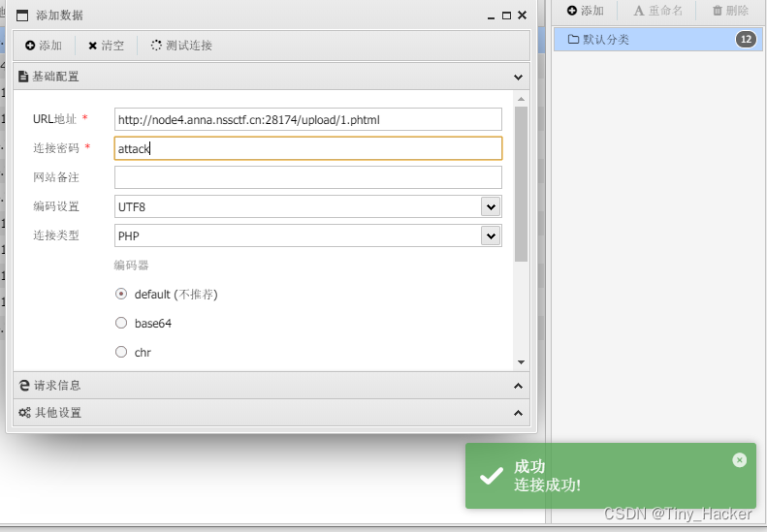Image resolution: width=767 pixels, height=532 pixels.
Task: Click the 添加 category button in right panel
Action: (586, 11)
